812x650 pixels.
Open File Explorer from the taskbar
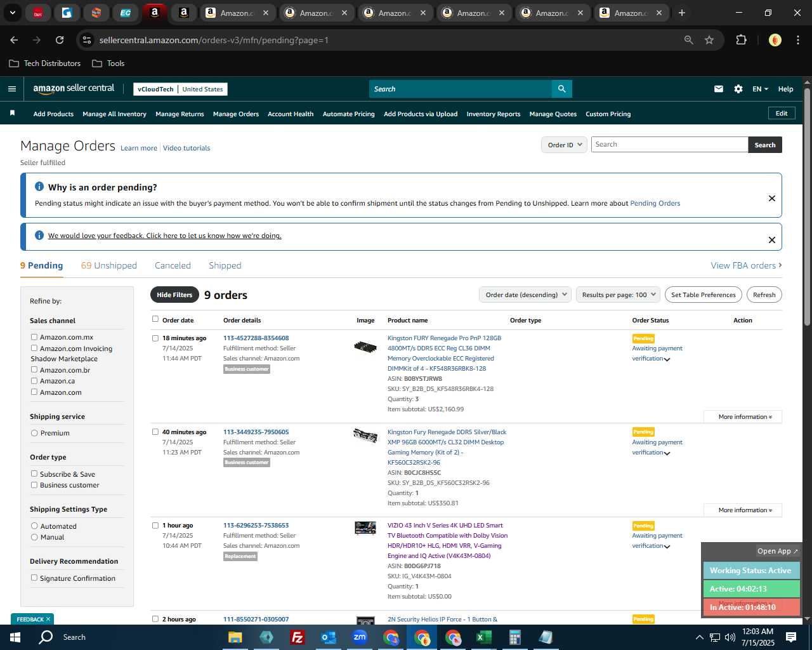click(235, 637)
